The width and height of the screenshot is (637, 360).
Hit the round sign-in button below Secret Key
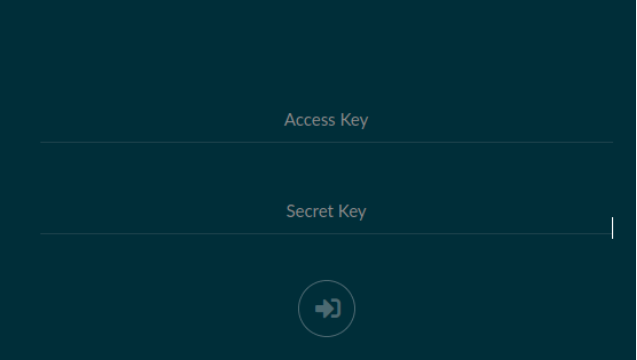coord(327,308)
